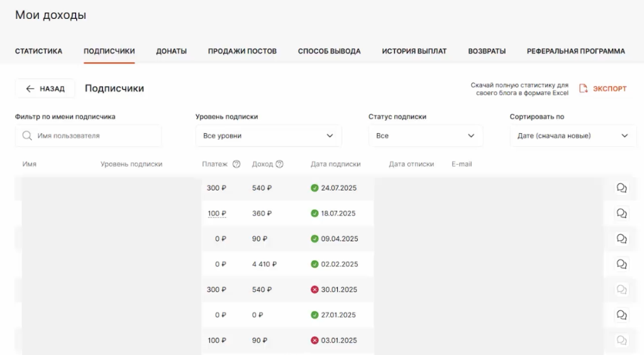
Task: Open chat for subscriber dated 02.02.2025
Action: click(x=621, y=265)
